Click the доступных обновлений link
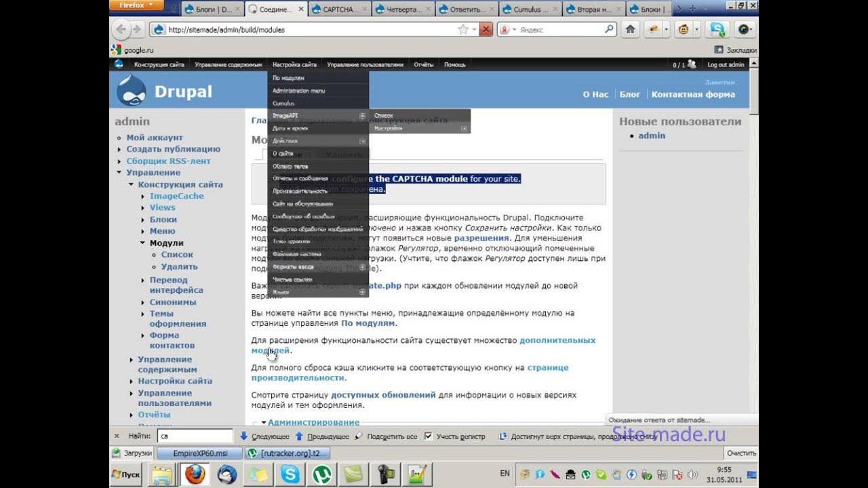Viewport: 868px width, 488px height. pyautogui.click(x=383, y=394)
